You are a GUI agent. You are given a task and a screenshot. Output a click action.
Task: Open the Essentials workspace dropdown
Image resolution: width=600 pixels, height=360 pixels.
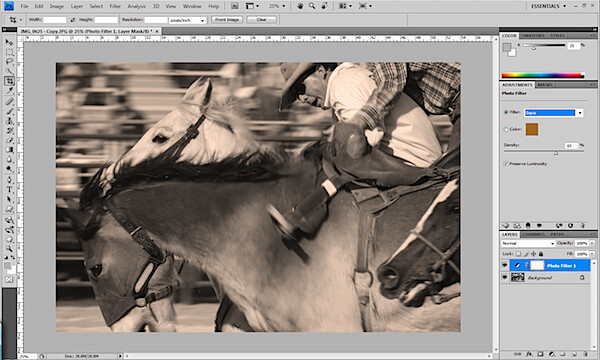point(548,6)
